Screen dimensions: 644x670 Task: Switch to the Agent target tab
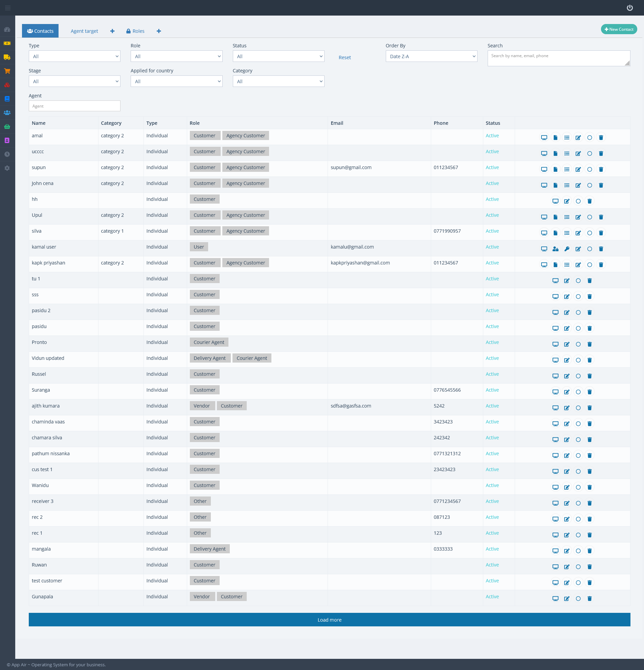coord(84,31)
